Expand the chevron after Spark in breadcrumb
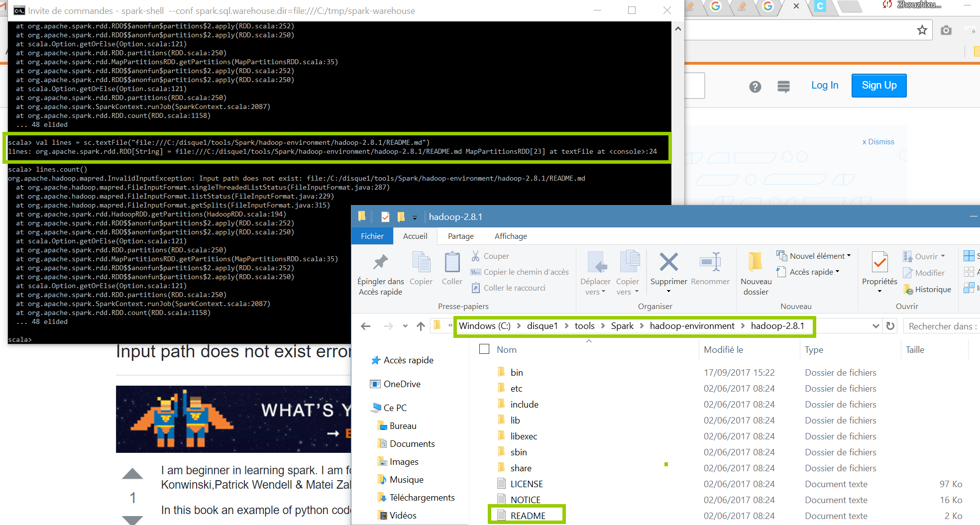The height and width of the screenshot is (525, 980). (642, 326)
